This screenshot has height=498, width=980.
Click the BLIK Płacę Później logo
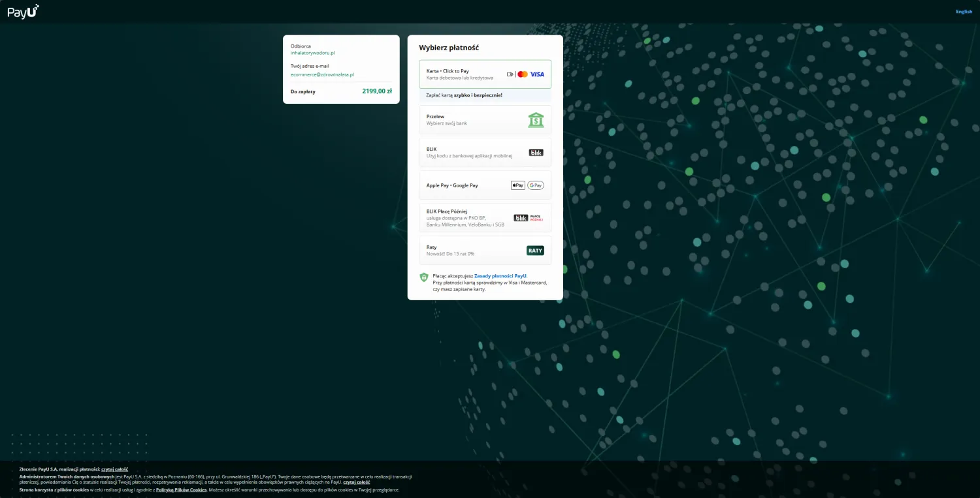pos(529,218)
